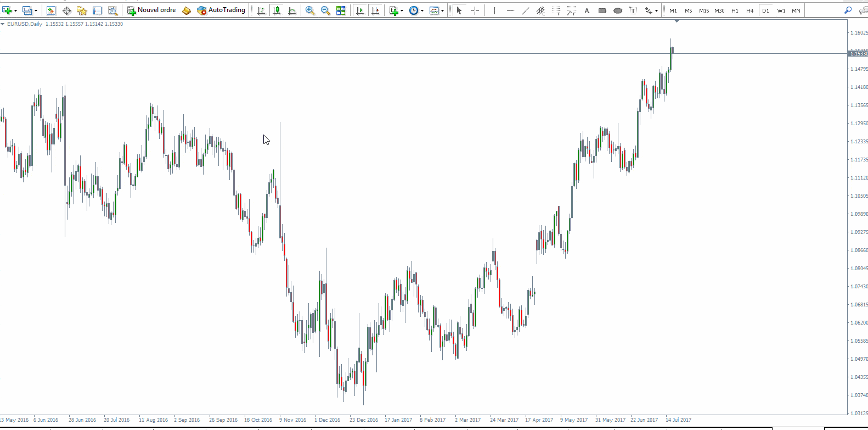This screenshot has height=430, width=868.
Task: Open the Strategy Tester icon
Action: pyautogui.click(x=112, y=10)
